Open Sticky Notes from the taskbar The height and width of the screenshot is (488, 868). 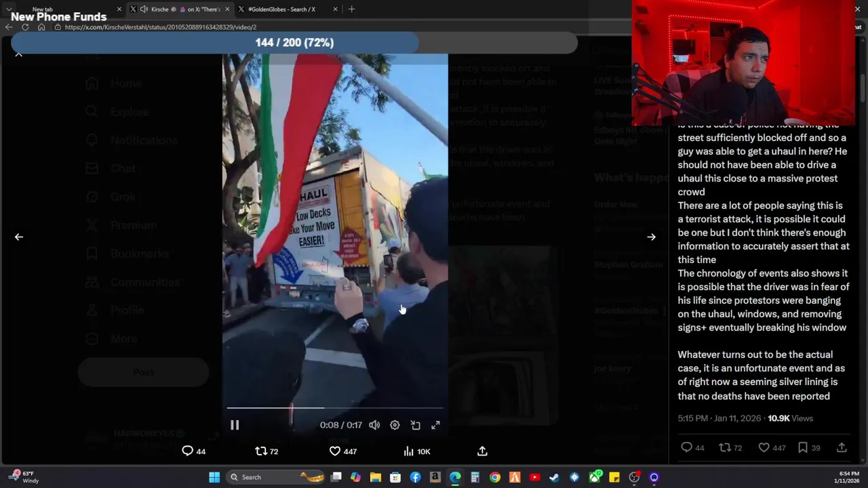[x=614, y=477]
